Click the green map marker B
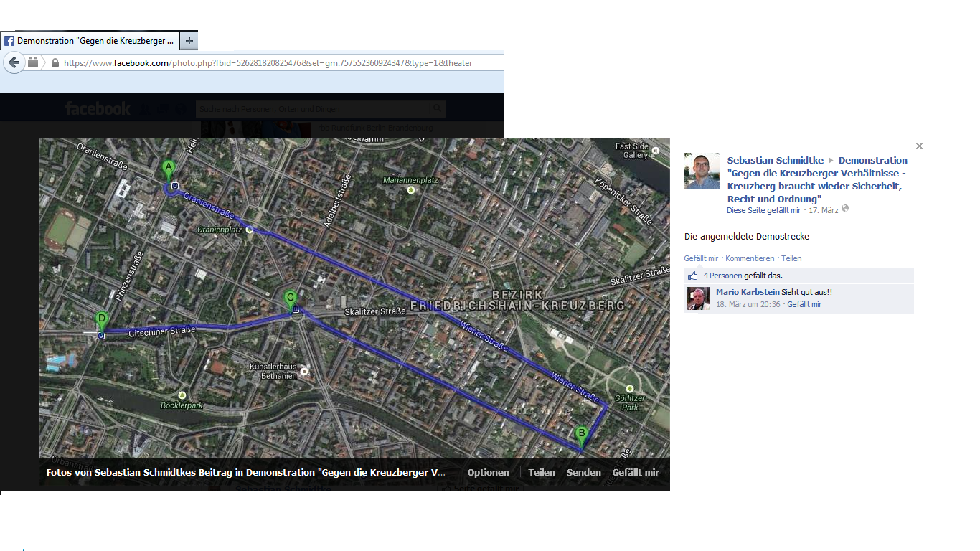The width and height of the screenshot is (980, 551). click(581, 435)
